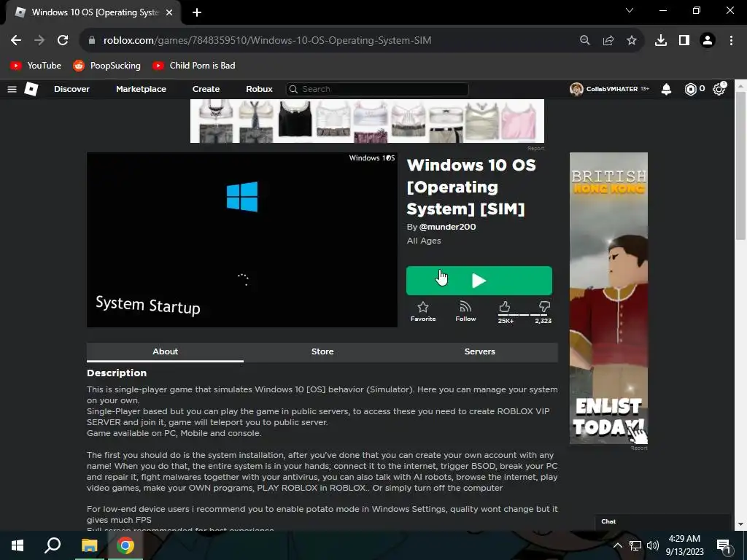Toggle Chrome side panel

(684, 41)
